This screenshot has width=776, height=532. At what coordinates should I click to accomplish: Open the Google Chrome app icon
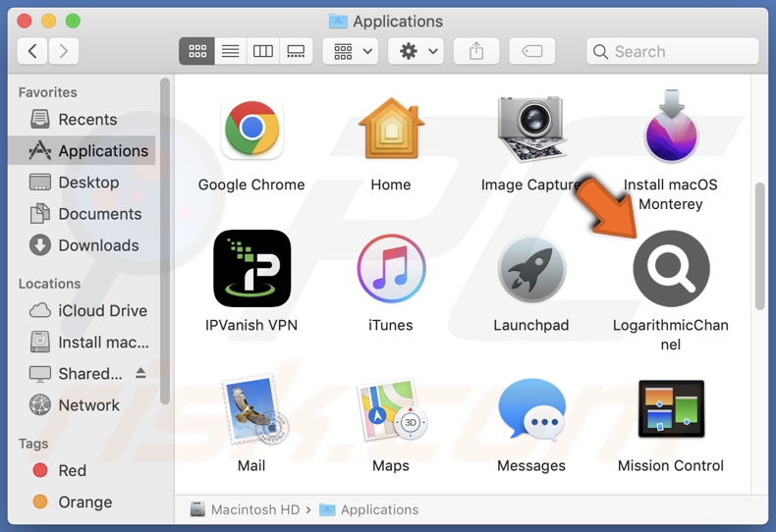(251, 128)
